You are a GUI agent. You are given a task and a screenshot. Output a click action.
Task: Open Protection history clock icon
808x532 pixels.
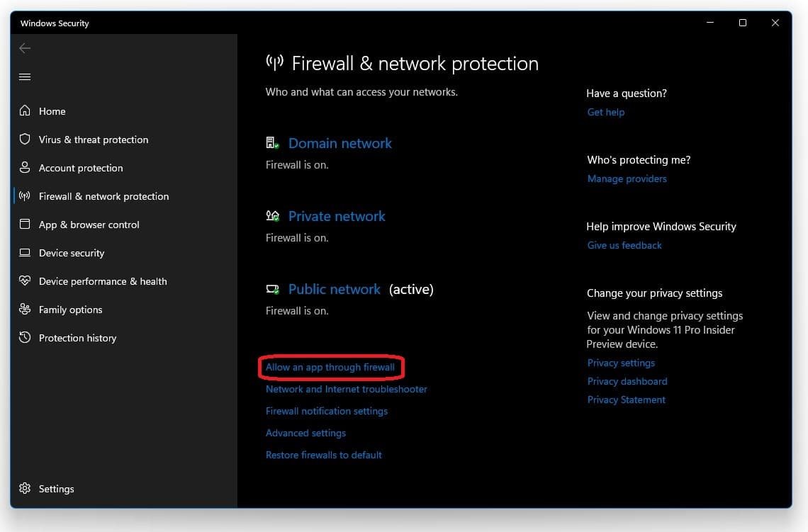(x=25, y=337)
